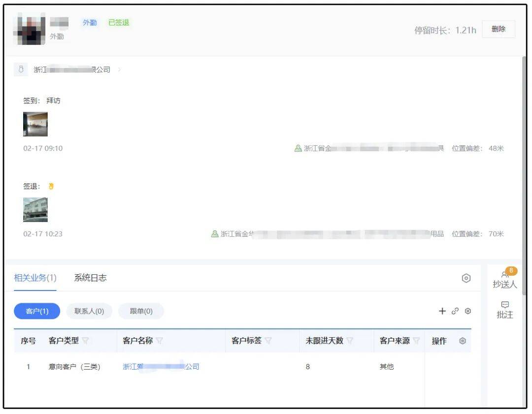Viewport: 532px width, 414px height.
Task: Click the 位置偏差: 48米 text
Action: pyautogui.click(x=478, y=148)
